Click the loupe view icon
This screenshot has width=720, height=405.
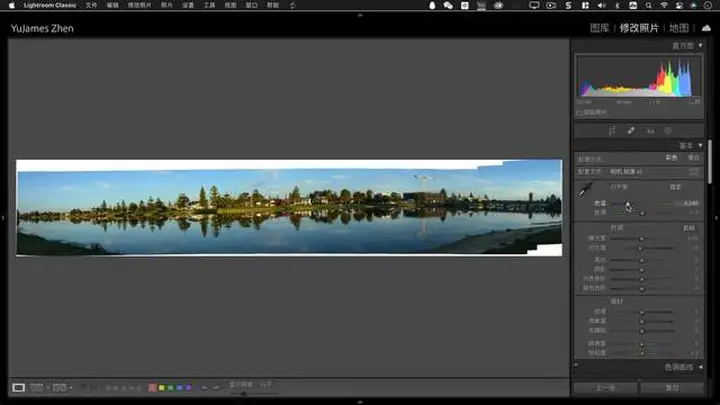tap(18, 387)
